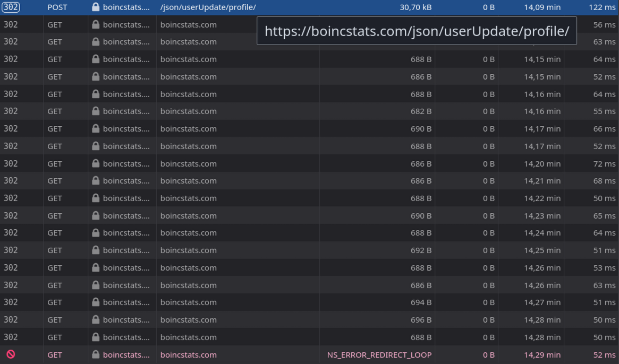
Task: Click the lock icon in the 72 ms row
Action: pyautogui.click(x=96, y=163)
